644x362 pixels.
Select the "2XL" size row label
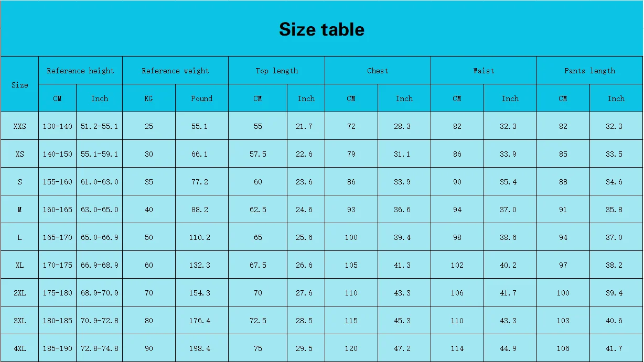coord(20,293)
